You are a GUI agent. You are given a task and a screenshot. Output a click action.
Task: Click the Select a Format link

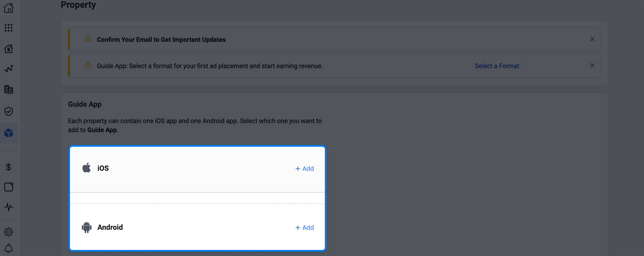pyautogui.click(x=497, y=66)
